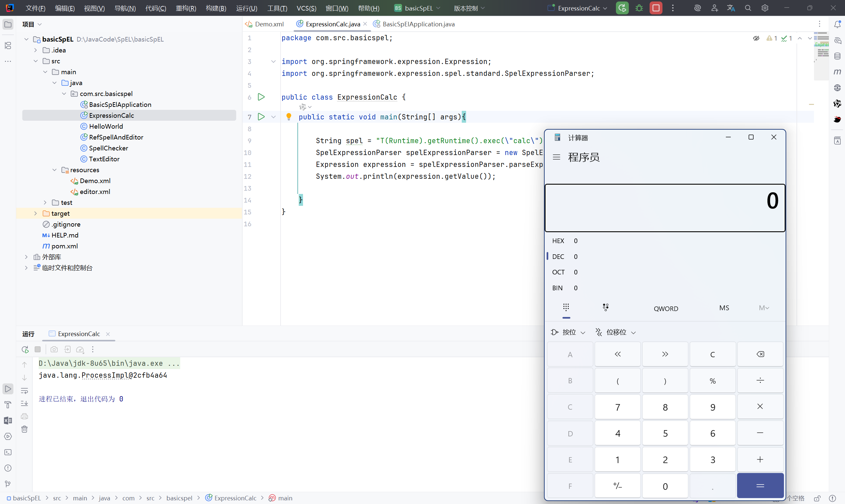Click the Maven tool window icon
Viewport: 845px width, 504px height.
tap(837, 72)
